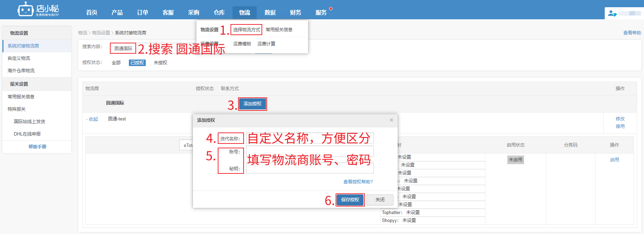Open the 服务 nav tab
Image resolution: width=644 pixels, height=234 pixels.
[x=321, y=12]
